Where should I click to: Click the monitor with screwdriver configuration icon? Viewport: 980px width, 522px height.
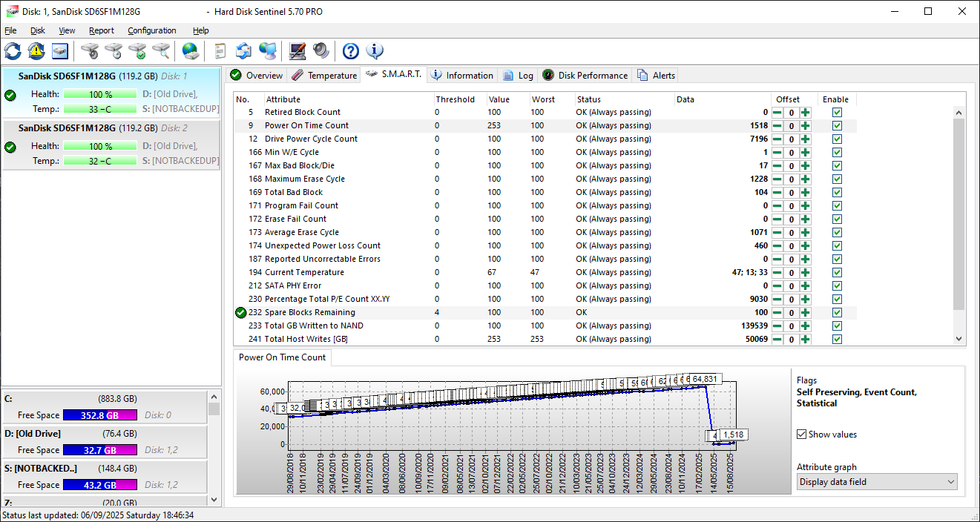(x=297, y=51)
